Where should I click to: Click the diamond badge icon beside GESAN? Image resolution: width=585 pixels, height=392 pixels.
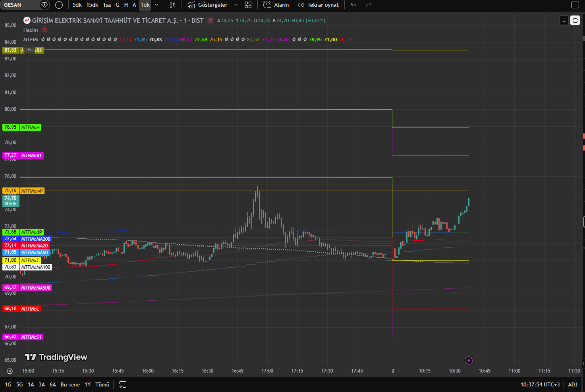click(44, 5)
